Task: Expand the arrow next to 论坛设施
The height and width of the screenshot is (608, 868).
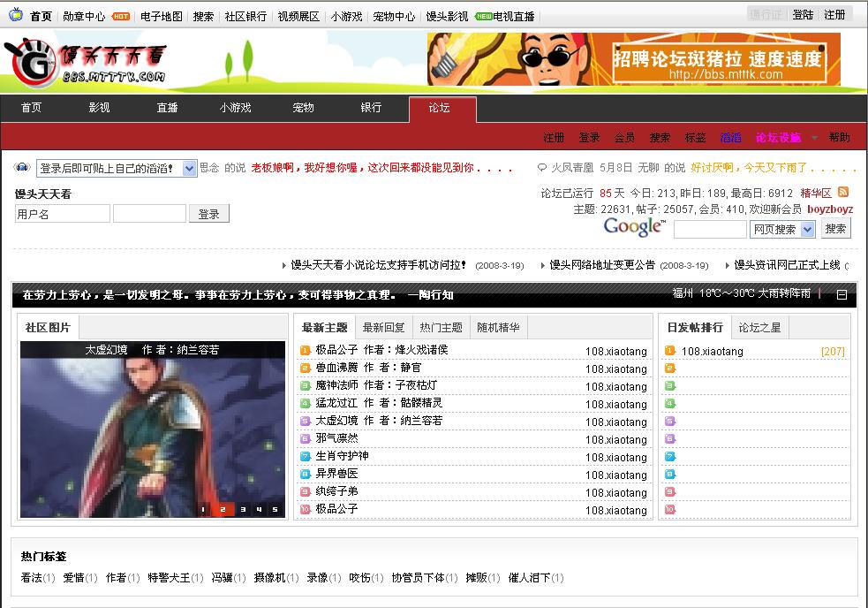Action: click(x=814, y=138)
